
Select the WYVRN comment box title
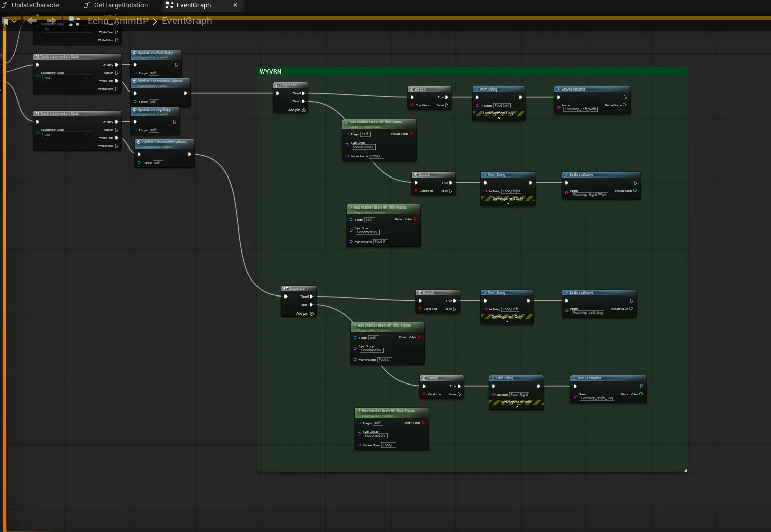[270, 72]
